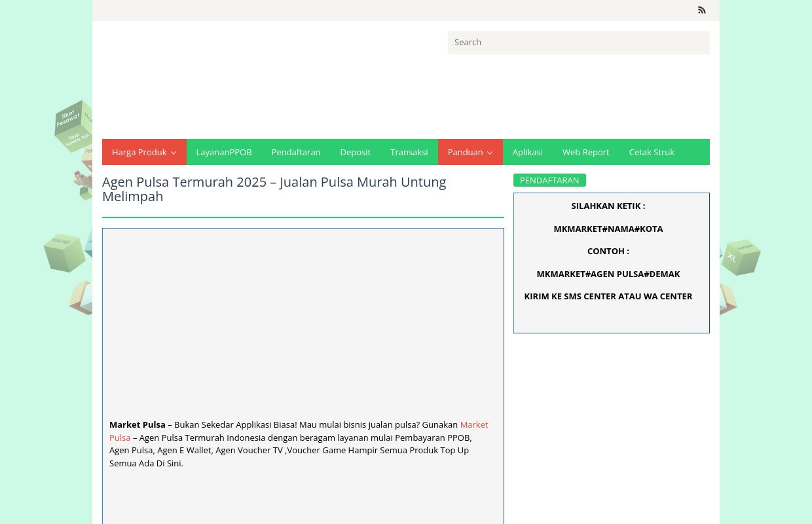
Task: Expand the Panduan dropdown arrow
Action: coord(489,153)
